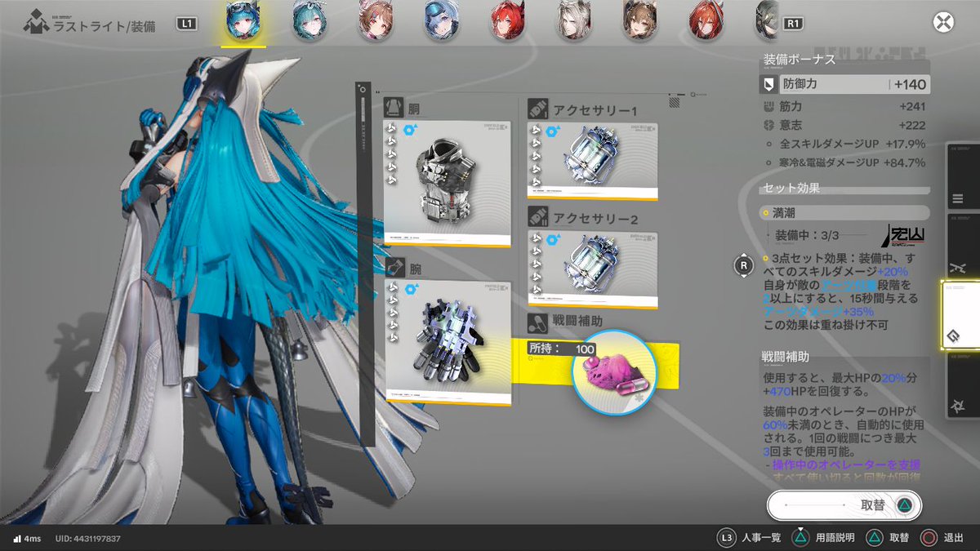Click the L1 previous-operator button
The image size is (980, 551).
pos(186,24)
